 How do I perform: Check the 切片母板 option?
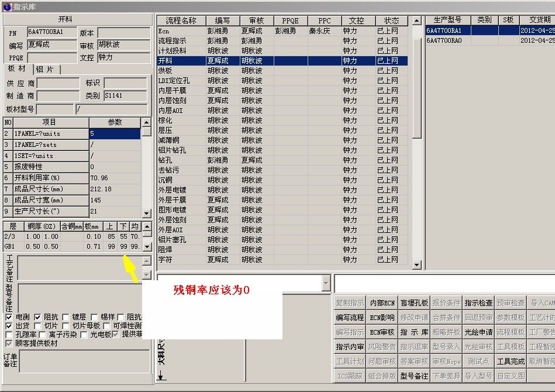click(66, 326)
